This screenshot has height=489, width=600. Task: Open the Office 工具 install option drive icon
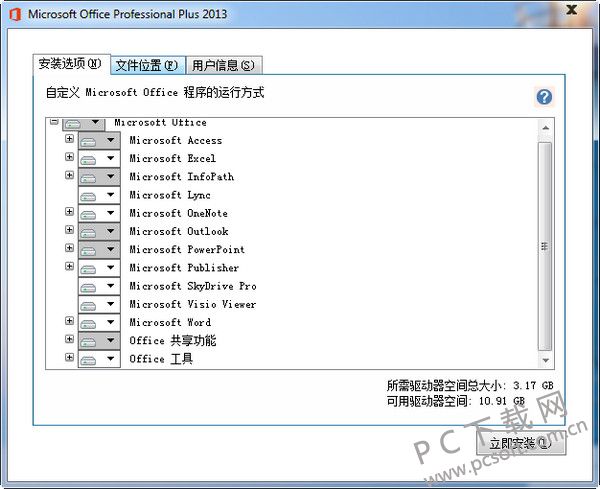point(98,359)
